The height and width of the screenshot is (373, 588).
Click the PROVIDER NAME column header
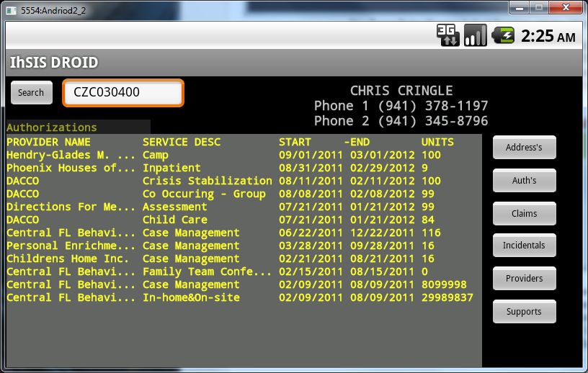[x=48, y=142]
